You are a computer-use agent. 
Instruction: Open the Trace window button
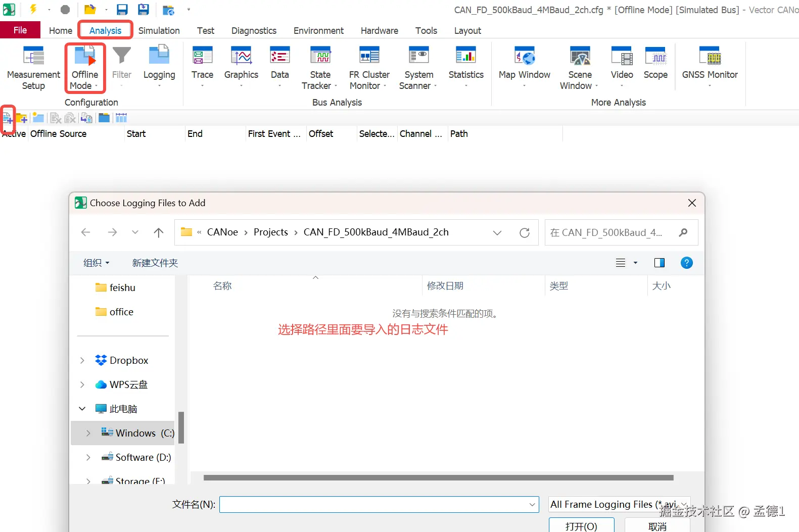point(202,67)
